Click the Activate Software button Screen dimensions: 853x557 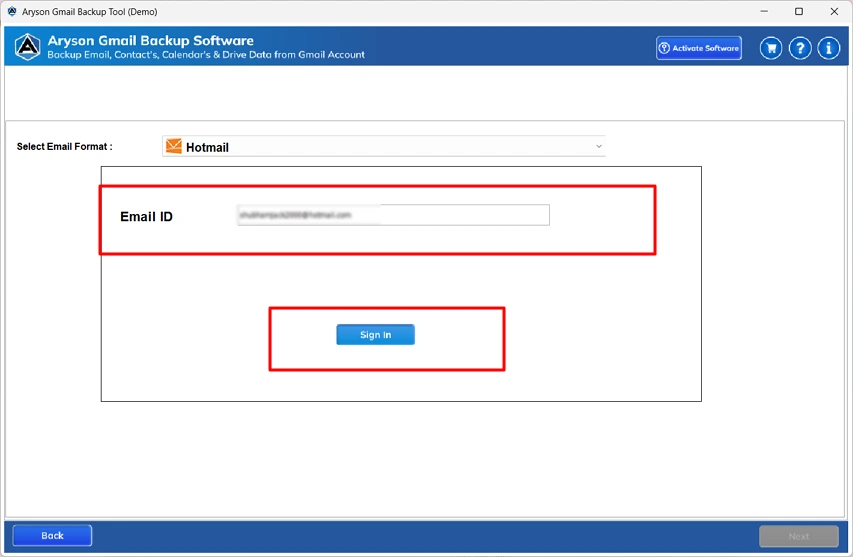699,48
